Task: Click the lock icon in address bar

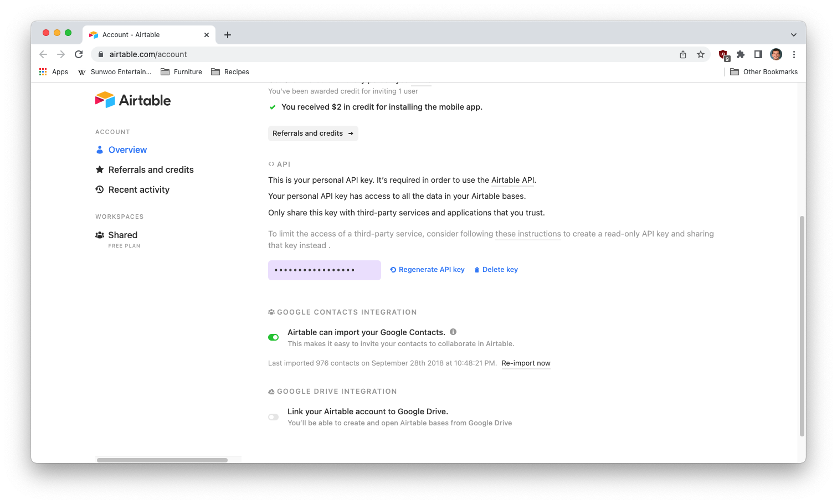Action: [x=101, y=54]
